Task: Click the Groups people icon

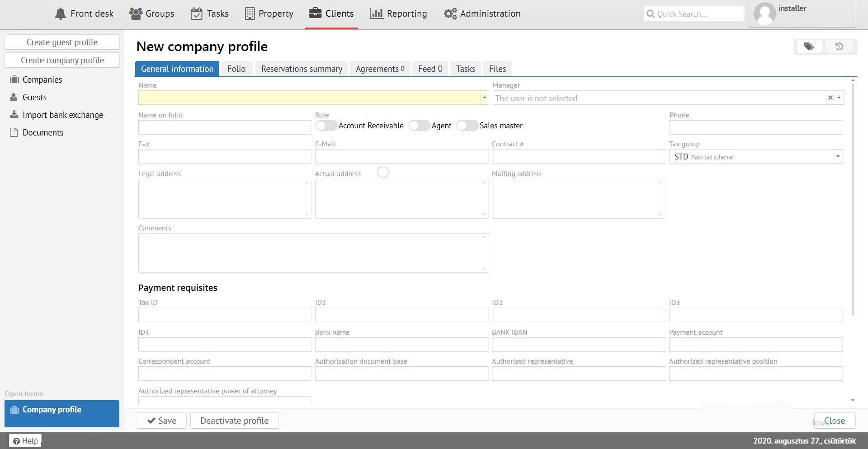Action: [136, 14]
